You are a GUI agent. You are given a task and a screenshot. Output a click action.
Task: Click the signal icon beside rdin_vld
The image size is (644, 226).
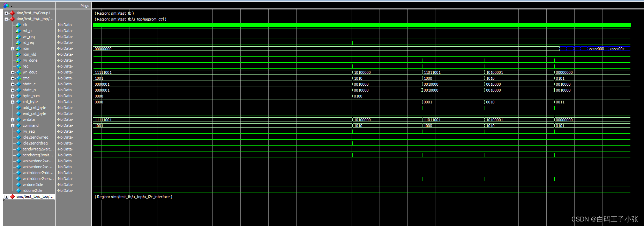click(x=18, y=54)
